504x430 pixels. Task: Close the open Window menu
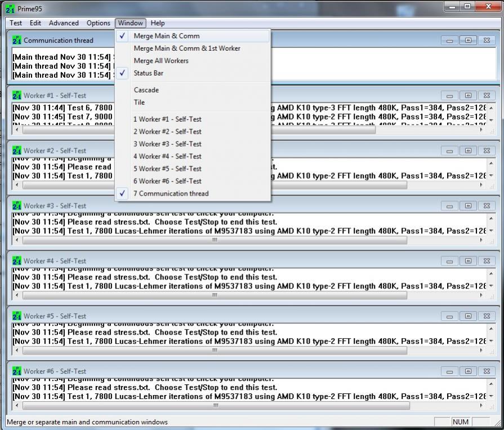coord(131,23)
